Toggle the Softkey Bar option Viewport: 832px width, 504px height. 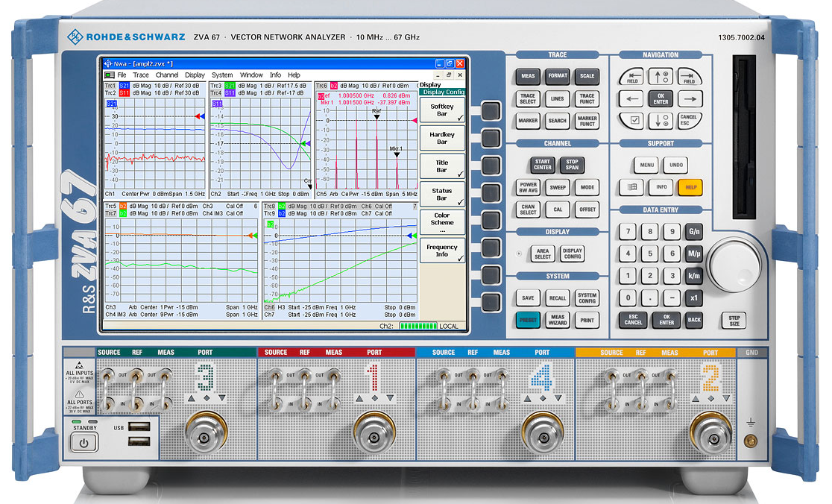tap(443, 110)
